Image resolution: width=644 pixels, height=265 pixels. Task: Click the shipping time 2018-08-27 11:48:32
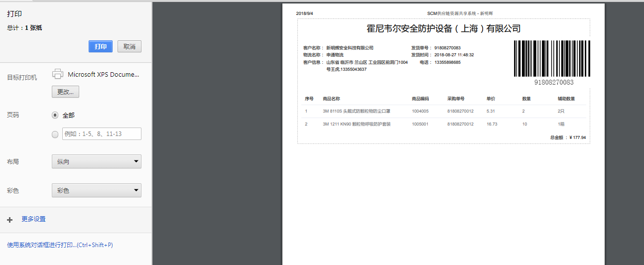[x=454, y=55]
